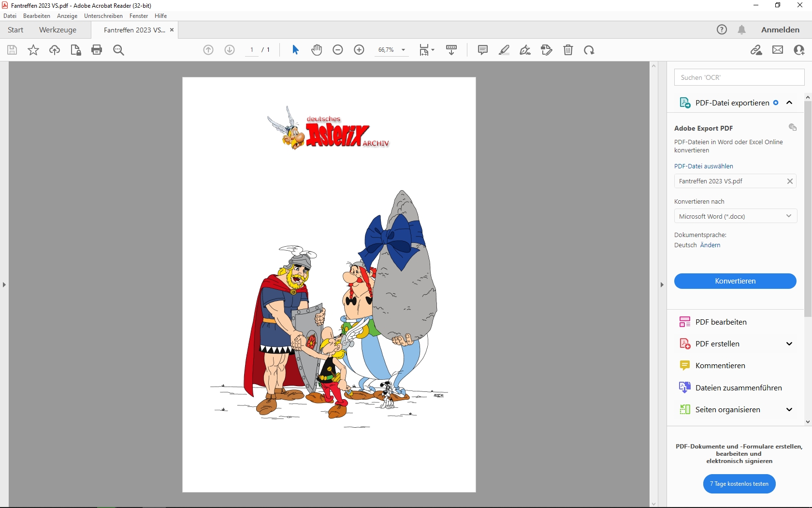
Task: Click the zoom out minus icon
Action: [x=338, y=50]
